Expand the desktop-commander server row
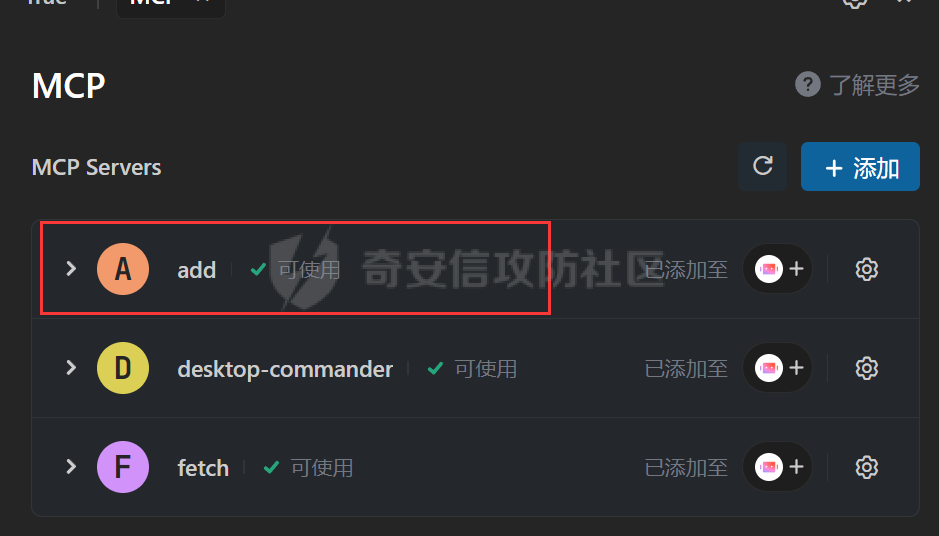Image resolution: width=939 pixels, height=536 pixels. (71, 368)
